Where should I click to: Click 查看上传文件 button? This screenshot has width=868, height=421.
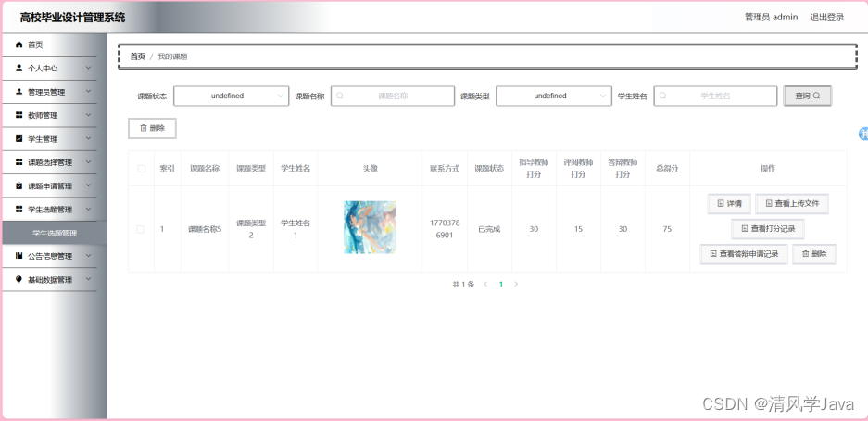792,204
